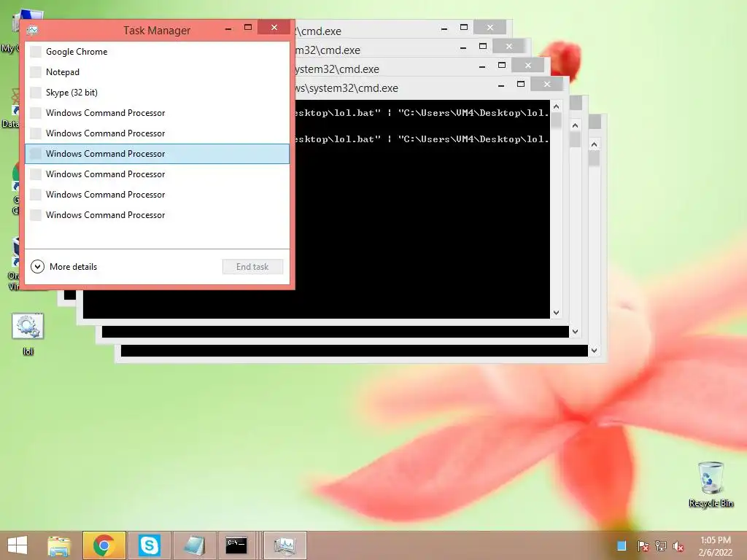Click the highlighted Windows Command Processor row
The width and height of the screenshot is (747, 560).
point(158,154)
